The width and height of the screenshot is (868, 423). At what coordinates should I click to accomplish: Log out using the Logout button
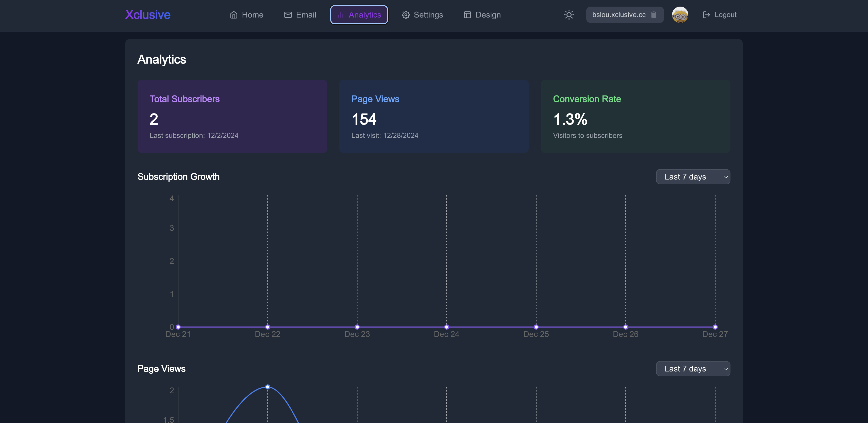pos(720,15)
